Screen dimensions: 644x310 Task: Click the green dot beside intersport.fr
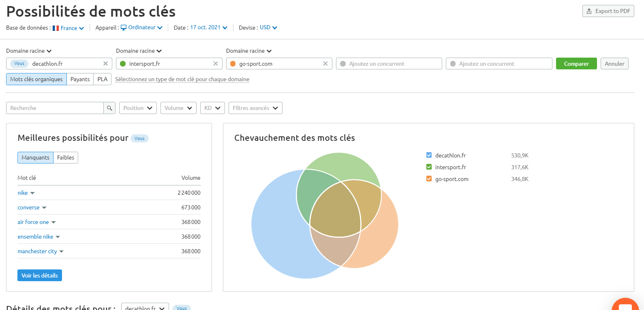point(123,64)
